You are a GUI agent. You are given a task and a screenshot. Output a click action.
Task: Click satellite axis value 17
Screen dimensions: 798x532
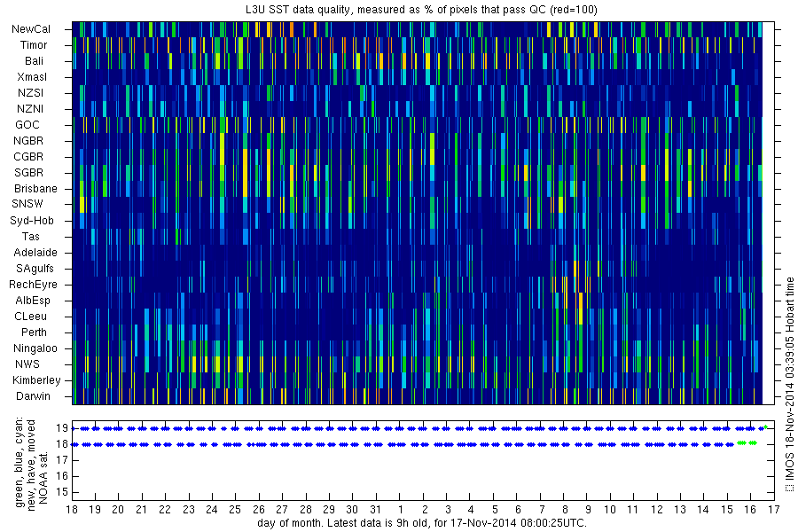pyautogui.click(x=61, y=460)
